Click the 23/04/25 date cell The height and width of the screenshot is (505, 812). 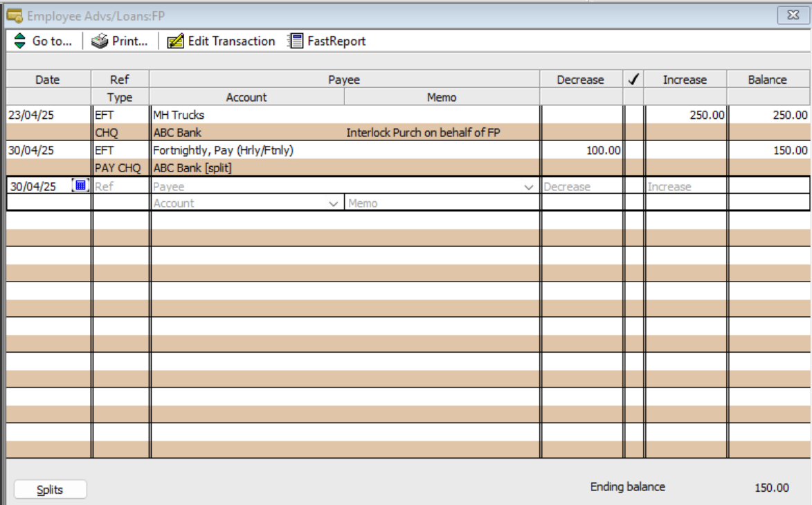pyautogui.click(x=31, y=115)
